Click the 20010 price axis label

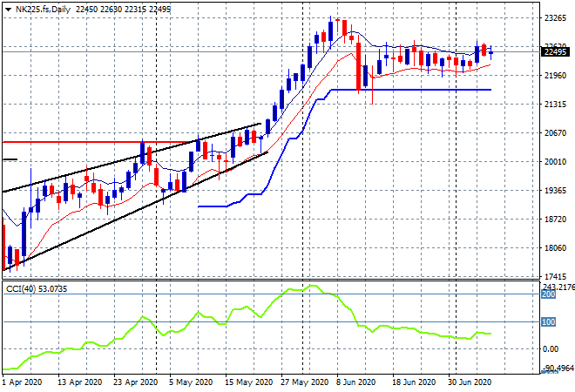click(x=554, y=162)
